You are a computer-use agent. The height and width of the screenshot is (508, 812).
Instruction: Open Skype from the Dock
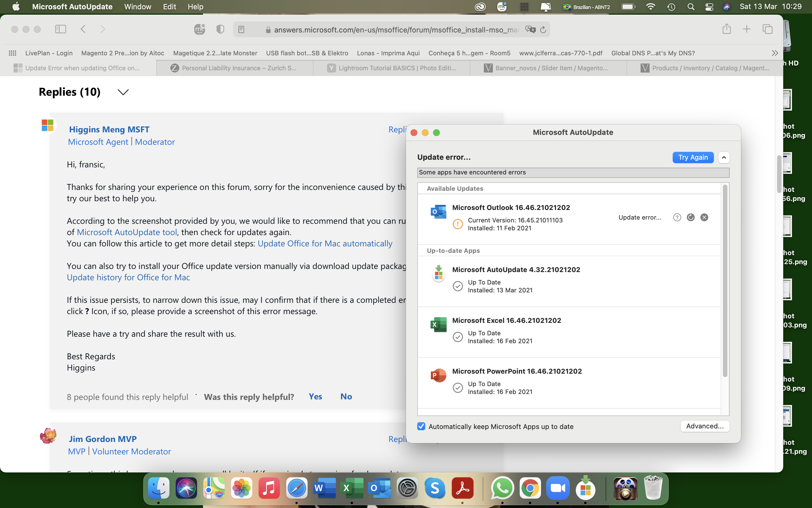(435, 488)
